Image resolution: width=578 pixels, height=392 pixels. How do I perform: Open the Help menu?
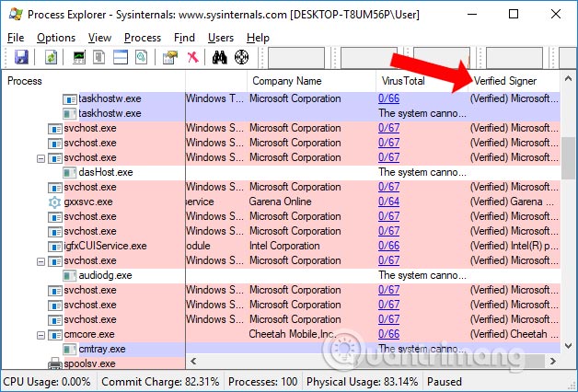(x=258, y=38)
